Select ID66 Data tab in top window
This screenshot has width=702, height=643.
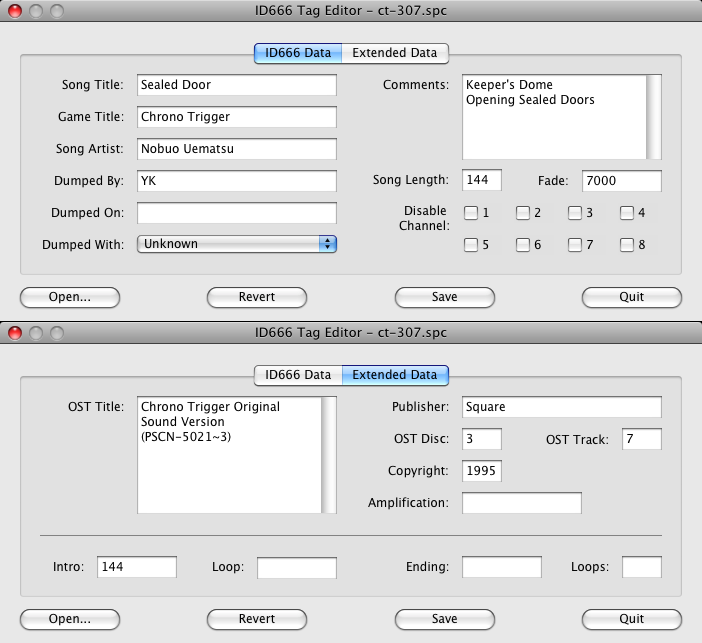point(298,53)
